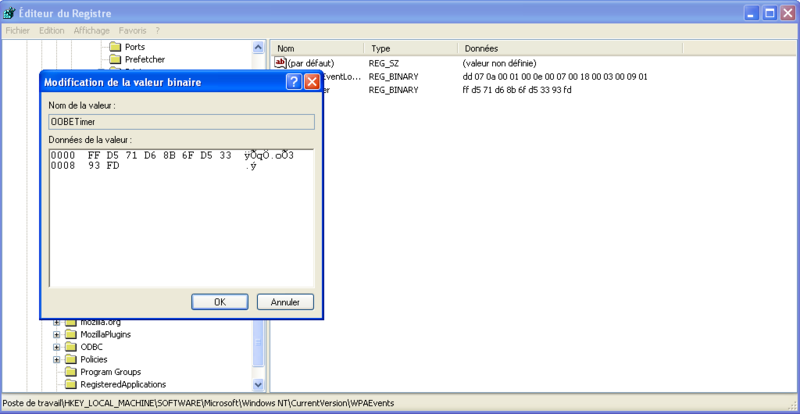Click the status bar registry path

198,403
